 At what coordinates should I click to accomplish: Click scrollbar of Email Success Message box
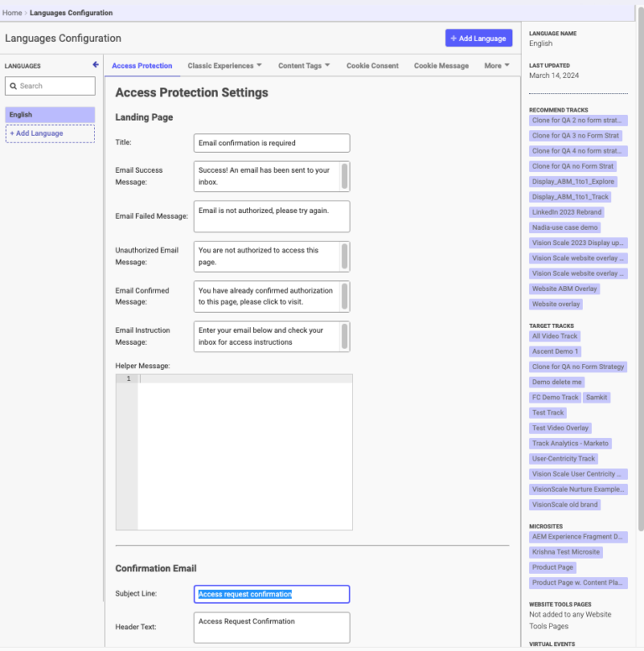[x=345, y=176]
